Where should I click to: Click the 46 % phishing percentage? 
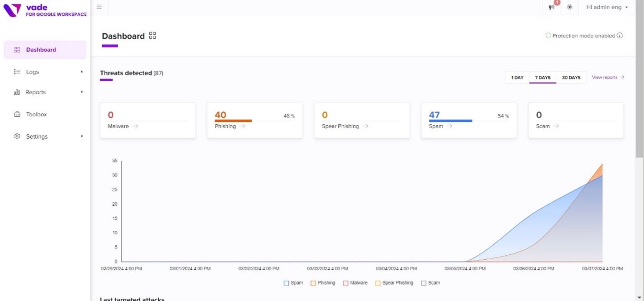pos(289,116)
